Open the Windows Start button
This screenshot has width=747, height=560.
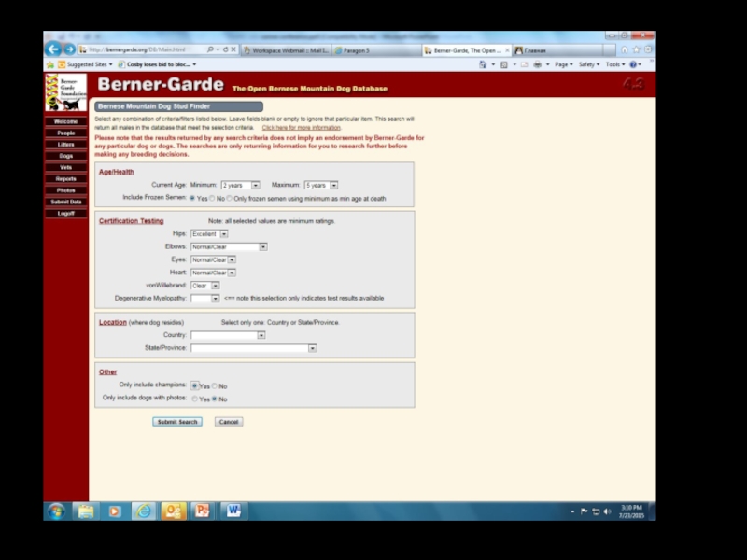pyautogui.click(x=56, y=511)
